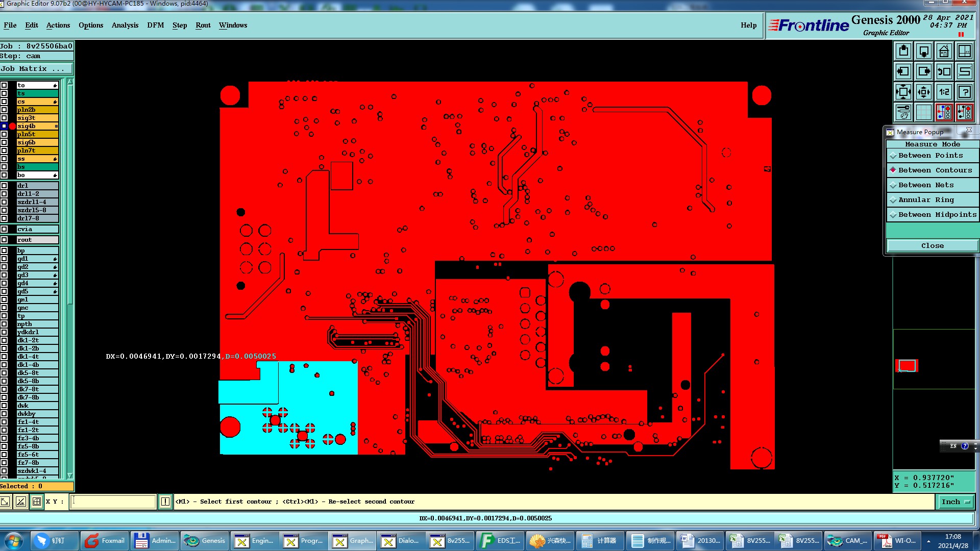Click the home view icon

[944, 51]
